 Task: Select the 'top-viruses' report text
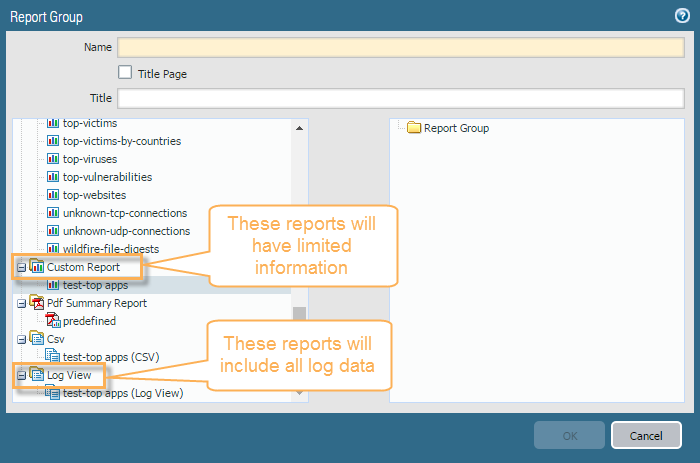pyautogui.click(x=90, y=159)
